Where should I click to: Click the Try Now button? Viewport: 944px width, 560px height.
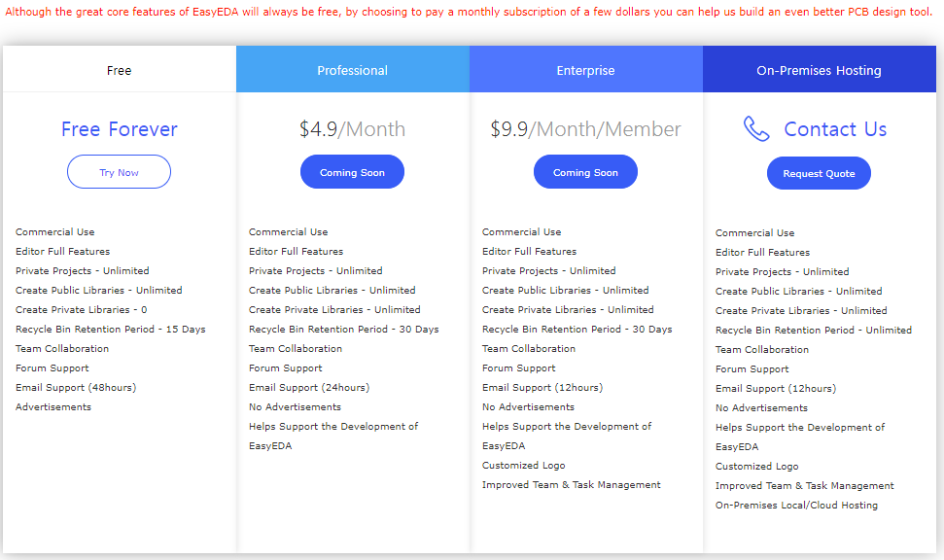point(119,172)
